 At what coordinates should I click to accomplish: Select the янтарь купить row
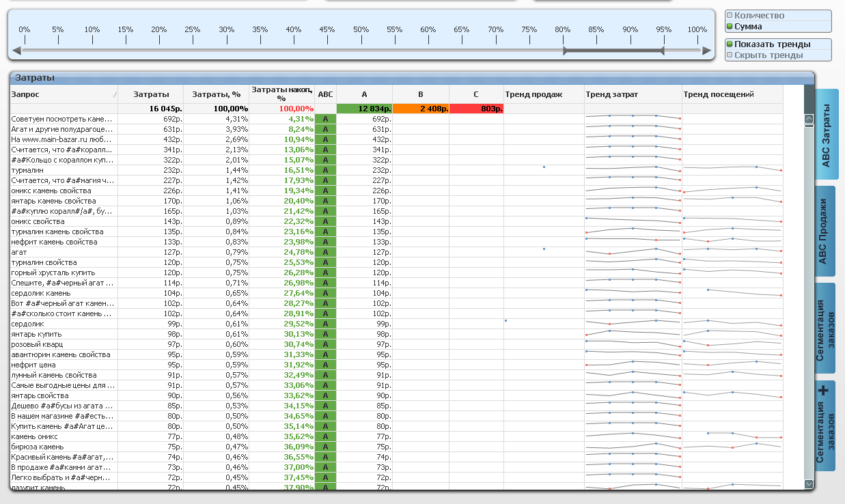coord(64,334)
